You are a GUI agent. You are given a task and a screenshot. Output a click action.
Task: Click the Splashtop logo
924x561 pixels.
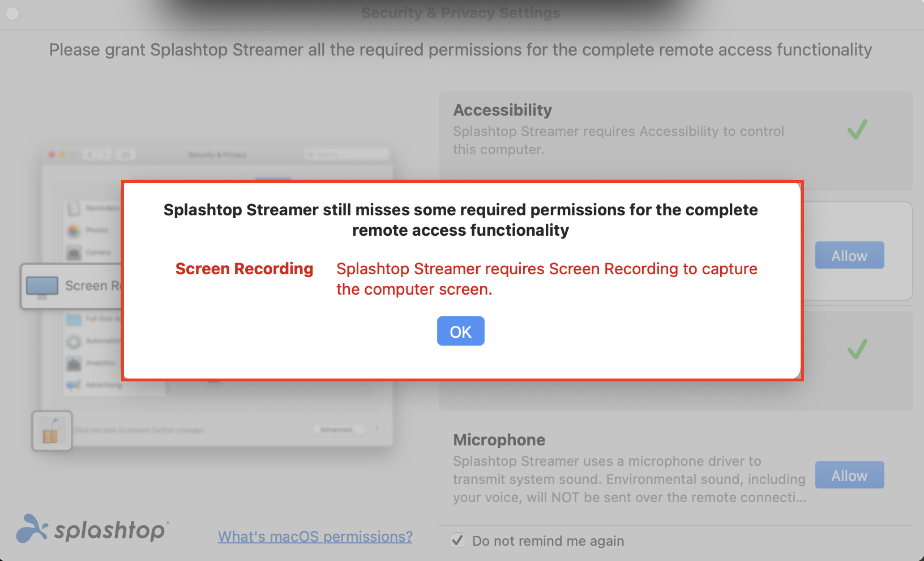(93, 529)
